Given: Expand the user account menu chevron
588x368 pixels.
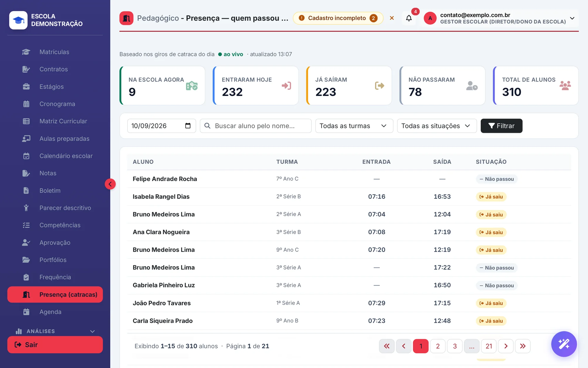Looking at the screenshot, I should pos(572,18).
